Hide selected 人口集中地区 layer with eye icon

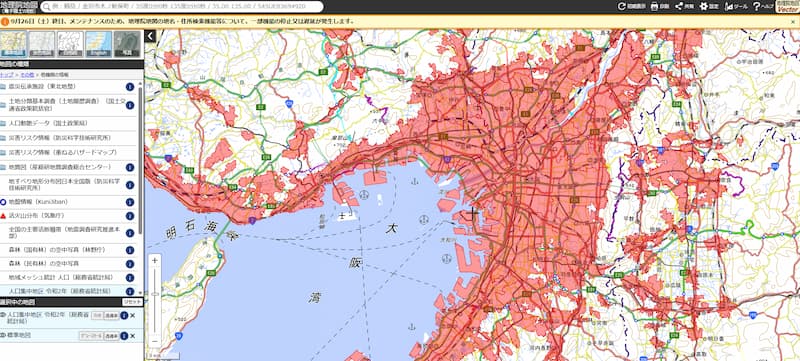(x=4, y=315)
